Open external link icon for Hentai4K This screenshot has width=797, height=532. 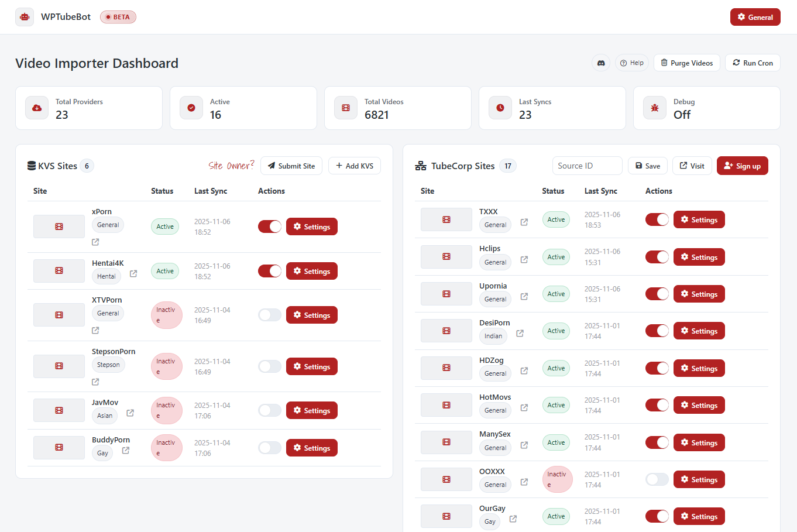(x=133, y=274)
